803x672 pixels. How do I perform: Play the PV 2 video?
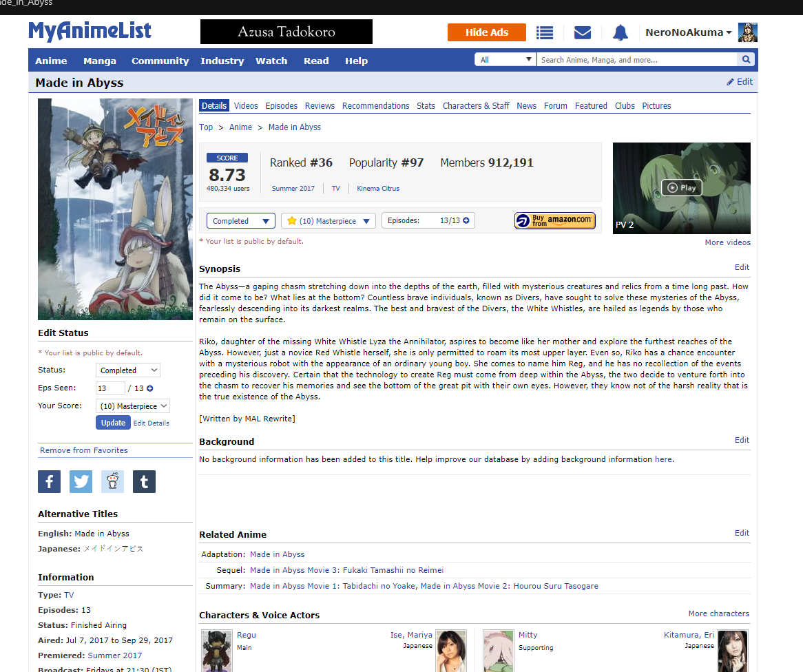(x=681, y=188)
